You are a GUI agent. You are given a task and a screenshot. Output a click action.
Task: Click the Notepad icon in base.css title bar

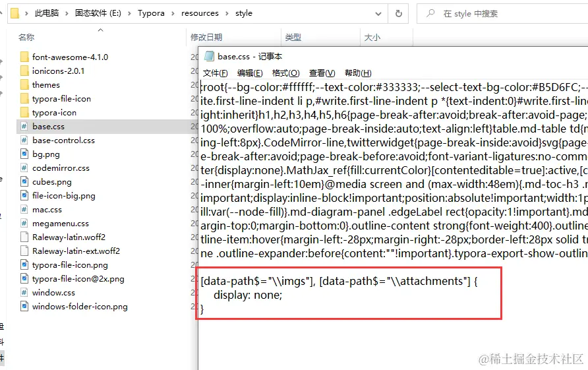[209, 56]
